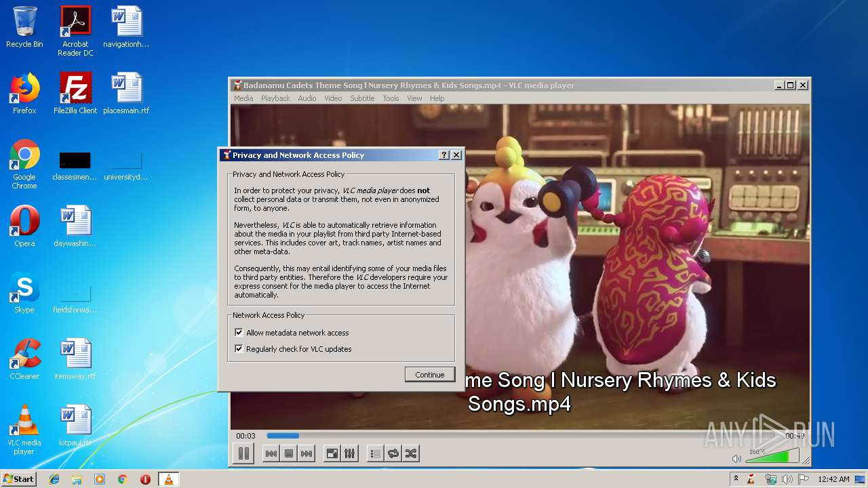868x488 pixels.
Task: Toggle random shuffle playback button
Action: [411, 454]
